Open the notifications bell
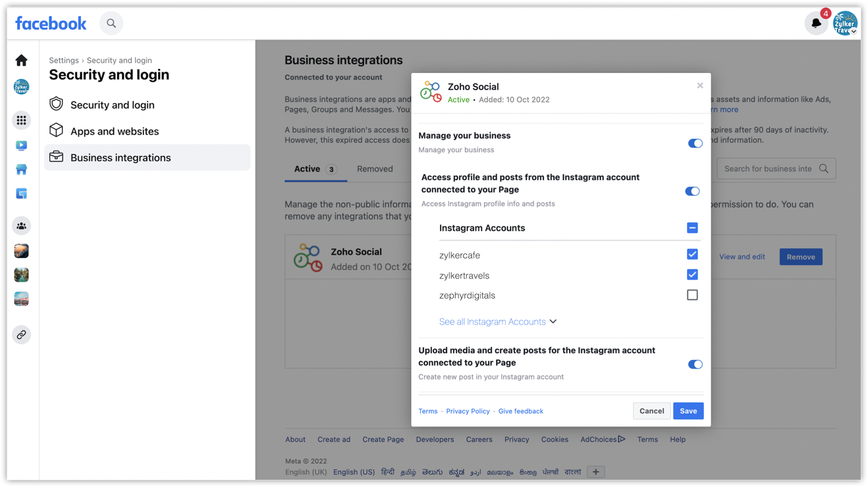The height and width of the screenshot is (487, 868). tap(816, 24)
